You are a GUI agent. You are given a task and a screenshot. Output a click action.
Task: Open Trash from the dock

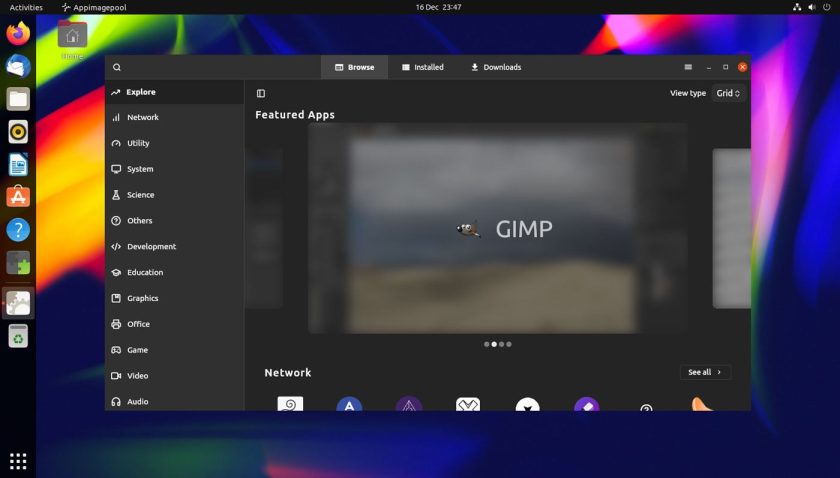click(18, 337)
